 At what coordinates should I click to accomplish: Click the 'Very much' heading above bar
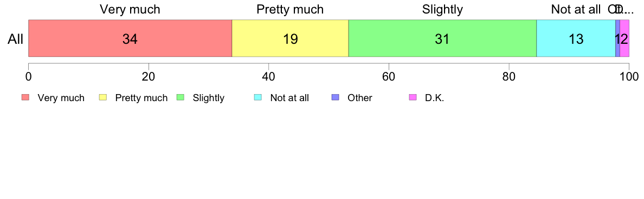tap(130, 9)
